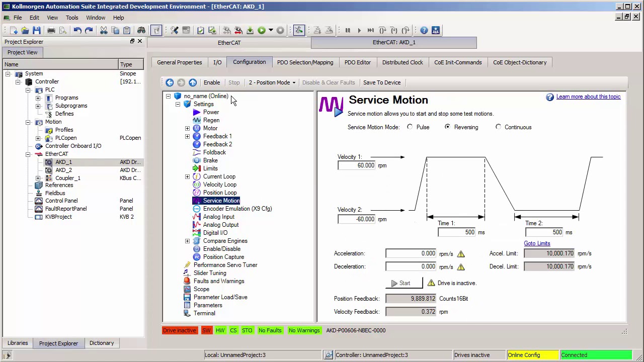
Task: Click the Project Explorer panel close icon
Action: pos(140,41)
